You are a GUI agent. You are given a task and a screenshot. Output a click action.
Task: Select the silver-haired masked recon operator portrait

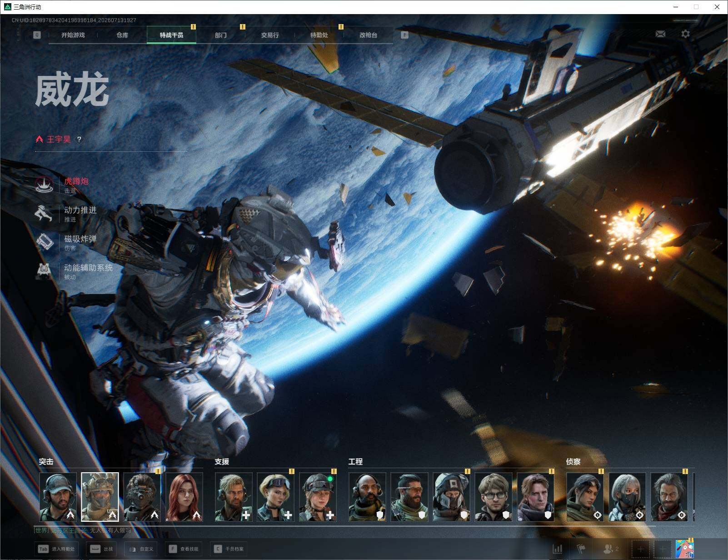point(627,497)
